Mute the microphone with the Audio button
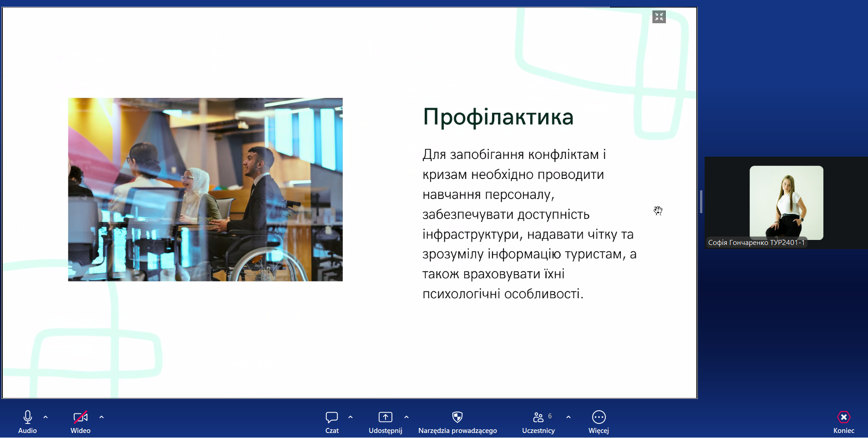Viewport: 868px width, 438px height. (x=27, y=422)
